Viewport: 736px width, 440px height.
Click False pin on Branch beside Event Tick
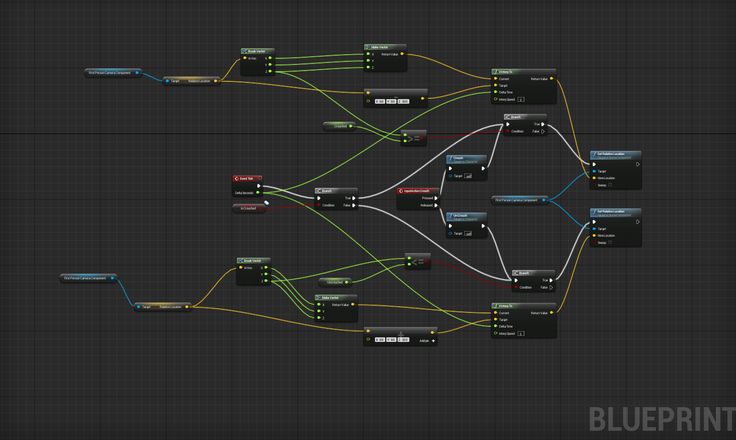point(353,205)
